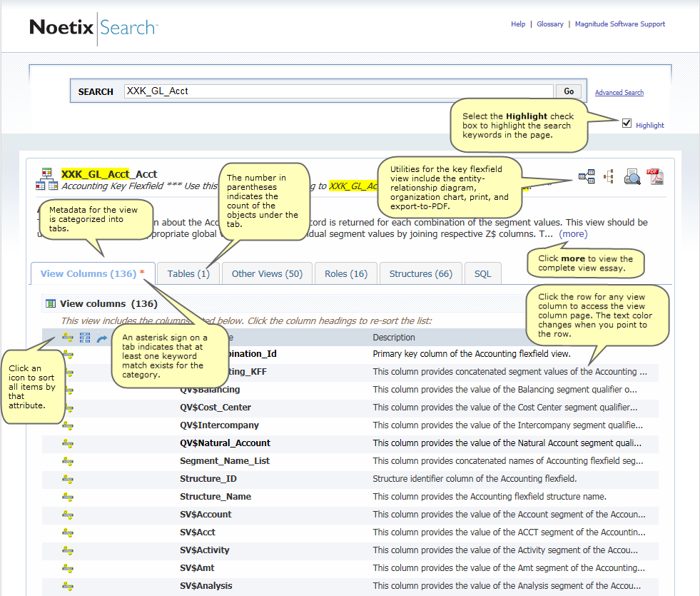
Task: Sort the list by the Description column heading
Action: [x=394, y=338]
